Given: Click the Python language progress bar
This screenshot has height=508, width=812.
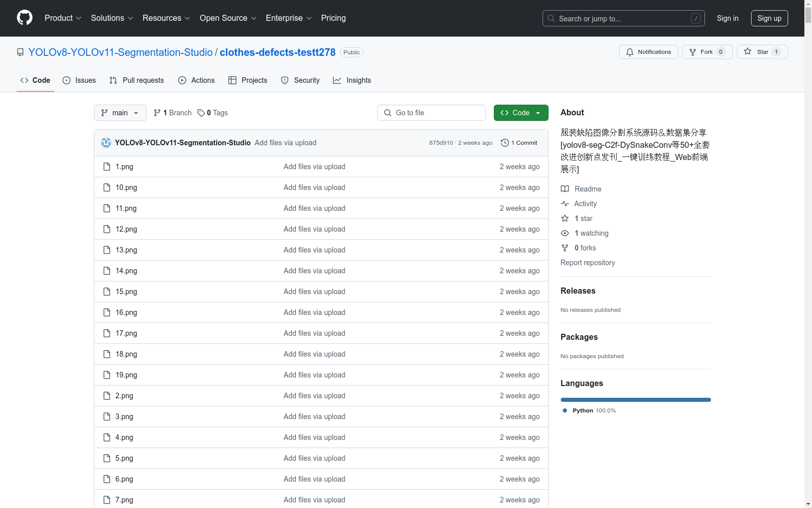Looking at the screenshot, I should pos(635,400).
